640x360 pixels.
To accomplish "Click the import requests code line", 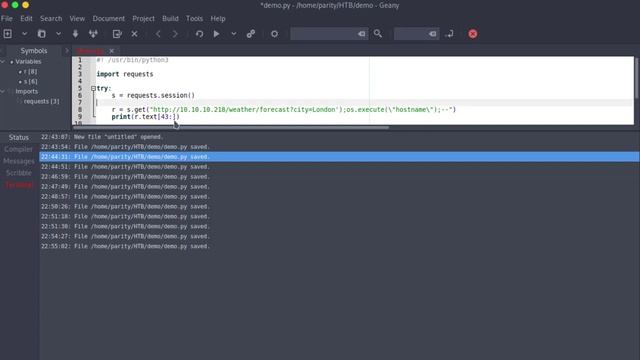I will pyautogui.click(x=125, y=74).
